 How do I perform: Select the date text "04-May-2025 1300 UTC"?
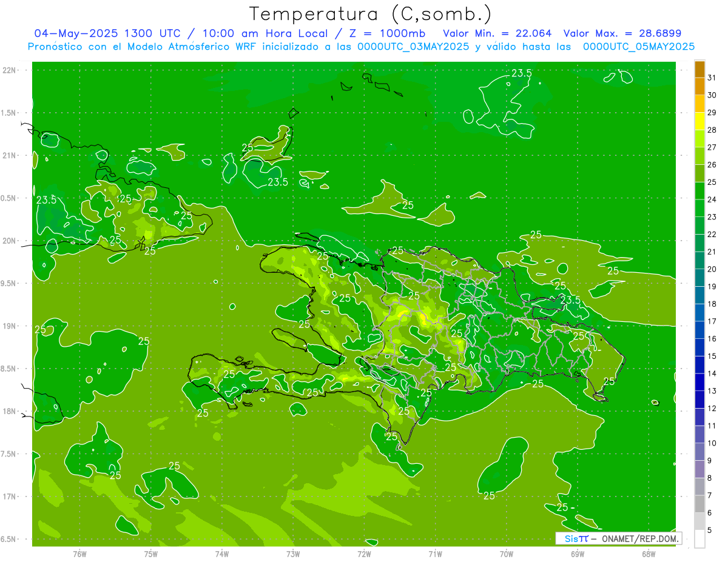click(x=108, y=33)
